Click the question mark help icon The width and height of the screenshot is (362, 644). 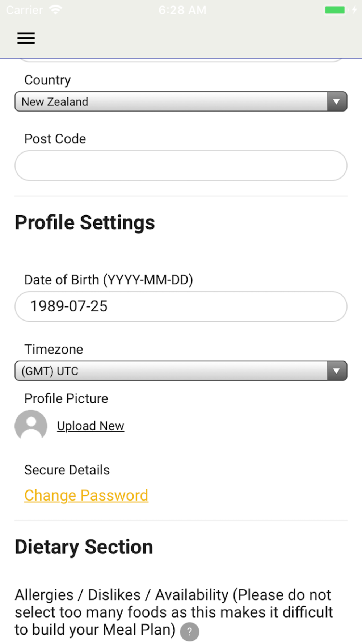[189, 632]
